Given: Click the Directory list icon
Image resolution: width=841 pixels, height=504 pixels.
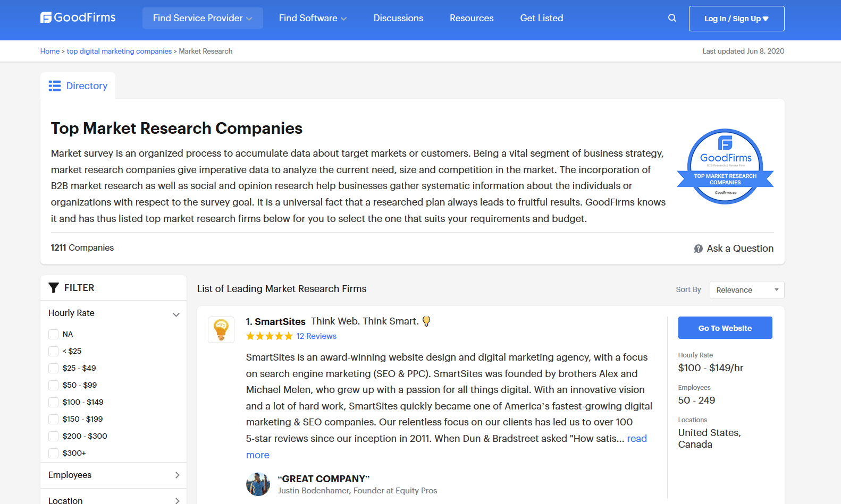Looking at the screenshot, I should pyautogui.click(x=55, y=86).
